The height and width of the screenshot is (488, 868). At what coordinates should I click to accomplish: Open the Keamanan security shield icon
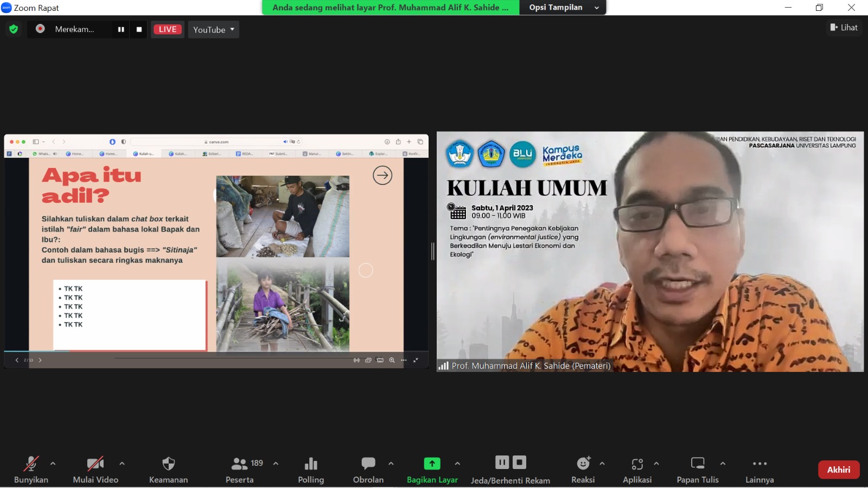pos(168,464)
